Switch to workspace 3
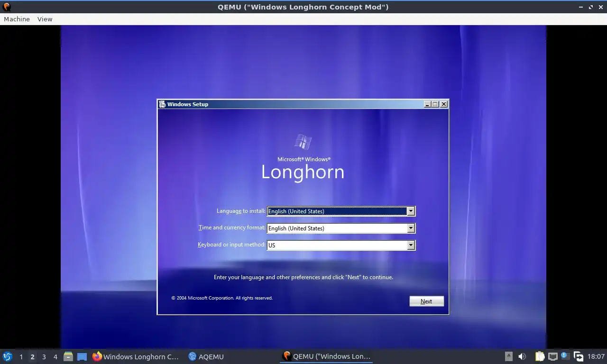 pos(44,357)
